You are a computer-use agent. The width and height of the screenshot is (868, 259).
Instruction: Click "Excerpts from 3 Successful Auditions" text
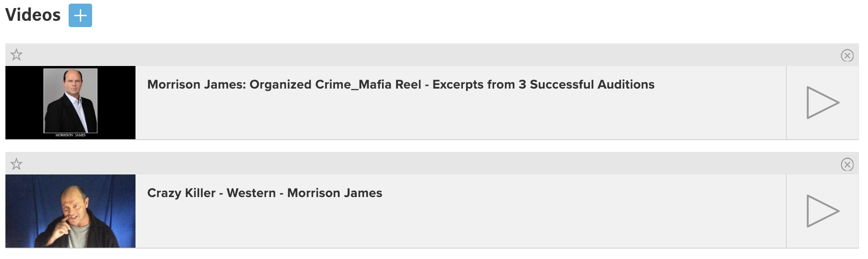[543, 85]
